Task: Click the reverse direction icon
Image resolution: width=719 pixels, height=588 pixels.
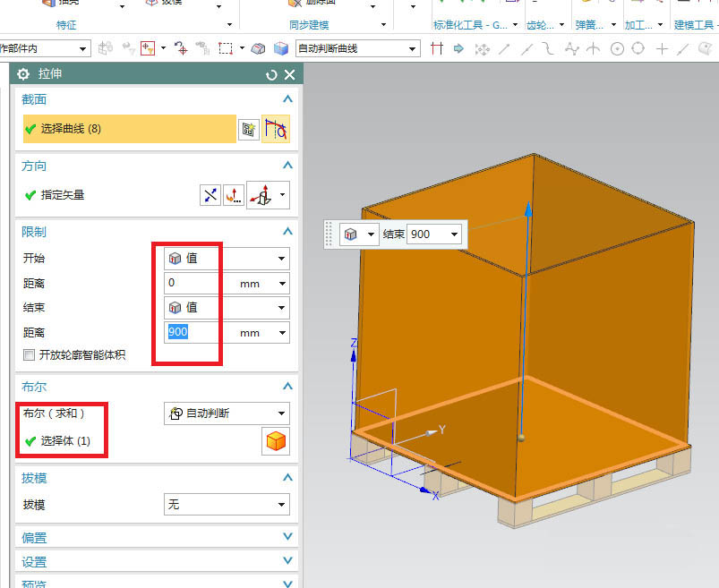Action: point(210,194)
